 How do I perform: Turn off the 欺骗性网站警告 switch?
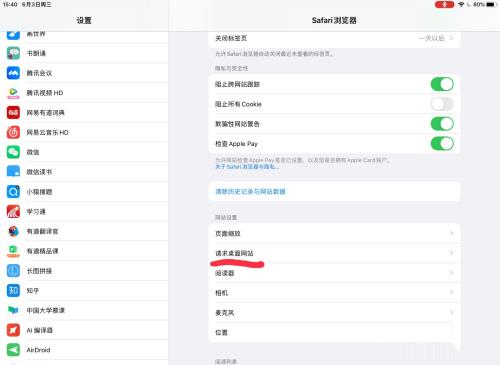tap(442, 124)
